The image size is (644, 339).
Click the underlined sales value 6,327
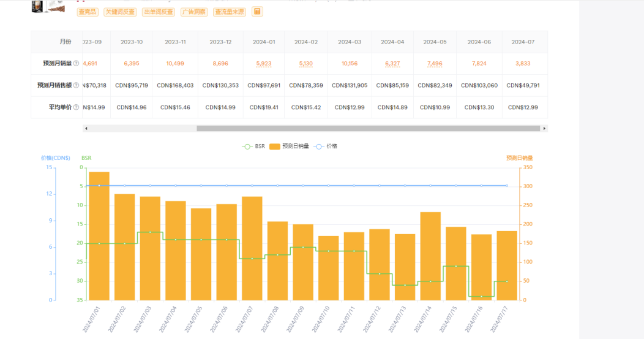(392, 63)
